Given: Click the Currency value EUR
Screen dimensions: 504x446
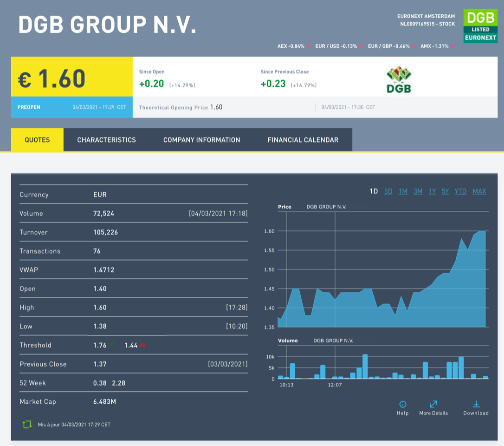Looking at the screenshot, I should [x=100, y=195].
